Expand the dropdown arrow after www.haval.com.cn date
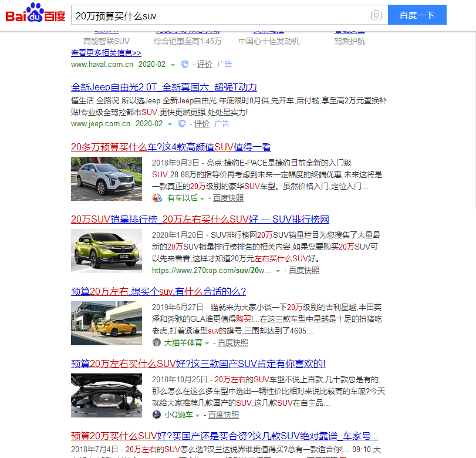Image resolution: width=476 pixels, height=458 pixels. (173, 65)
